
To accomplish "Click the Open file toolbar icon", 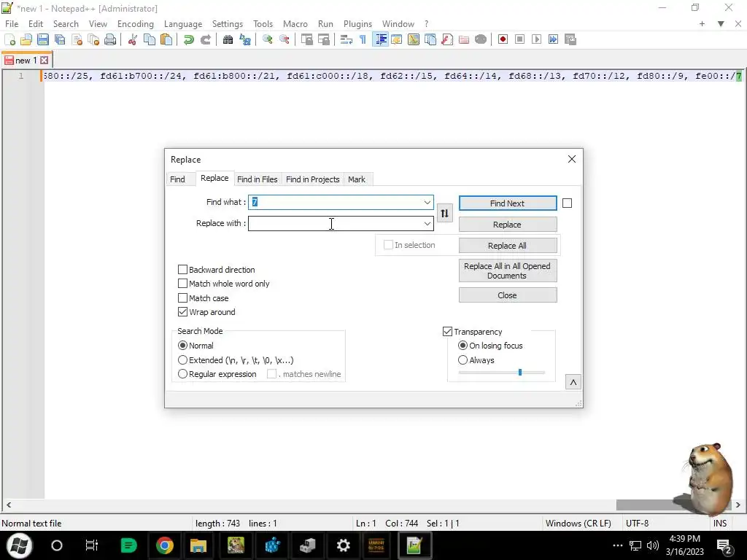I will 26,39.
